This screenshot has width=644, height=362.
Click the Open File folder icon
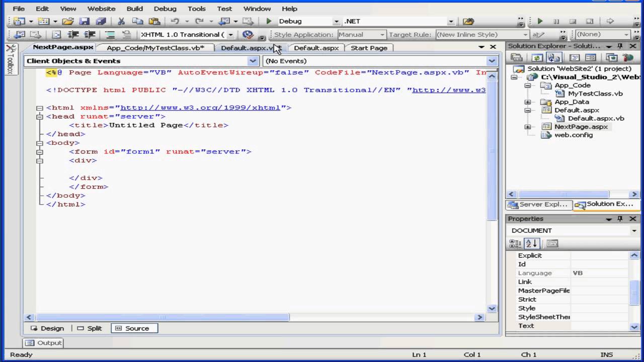[x=68, y=21]
